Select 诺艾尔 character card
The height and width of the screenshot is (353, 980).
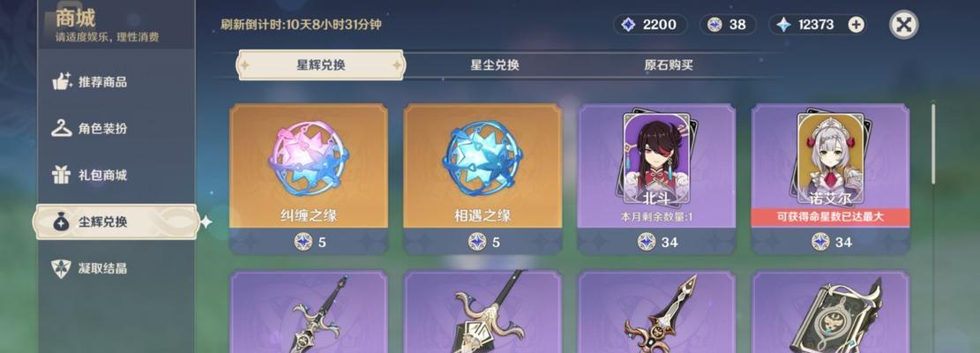pos(831,178)
